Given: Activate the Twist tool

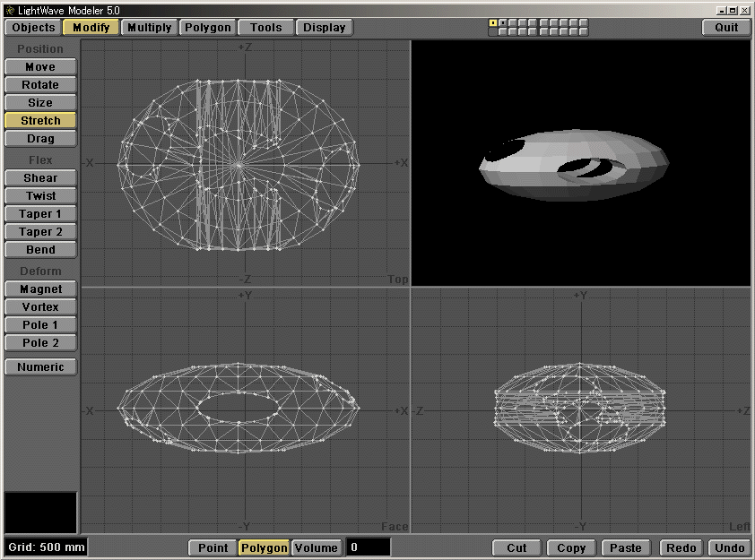Looking at the screenshot, I should [39, 195].
